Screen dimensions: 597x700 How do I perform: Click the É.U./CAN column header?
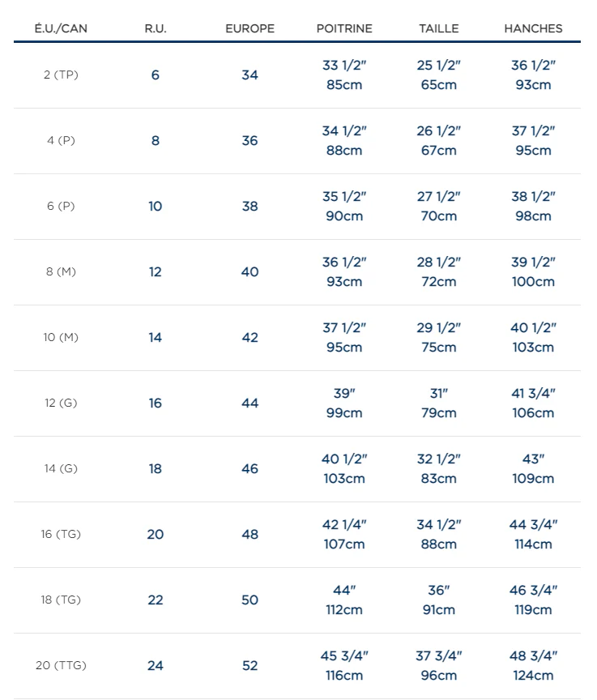pos(61,28)
